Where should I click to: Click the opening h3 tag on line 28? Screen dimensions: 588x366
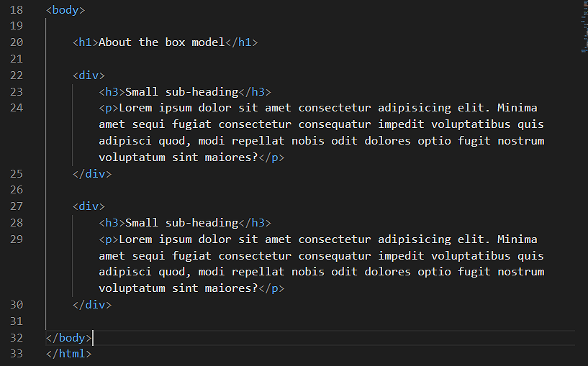click(112, 223)
